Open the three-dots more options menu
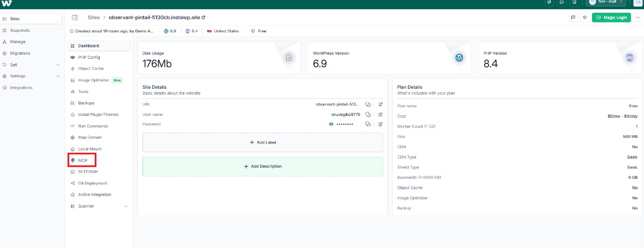Image resolution: width=644 pixels, height=248 pixels. [638, 18]
